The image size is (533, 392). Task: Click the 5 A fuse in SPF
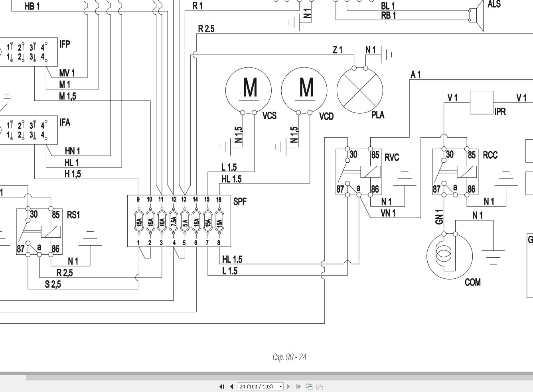tap(184, 221)
